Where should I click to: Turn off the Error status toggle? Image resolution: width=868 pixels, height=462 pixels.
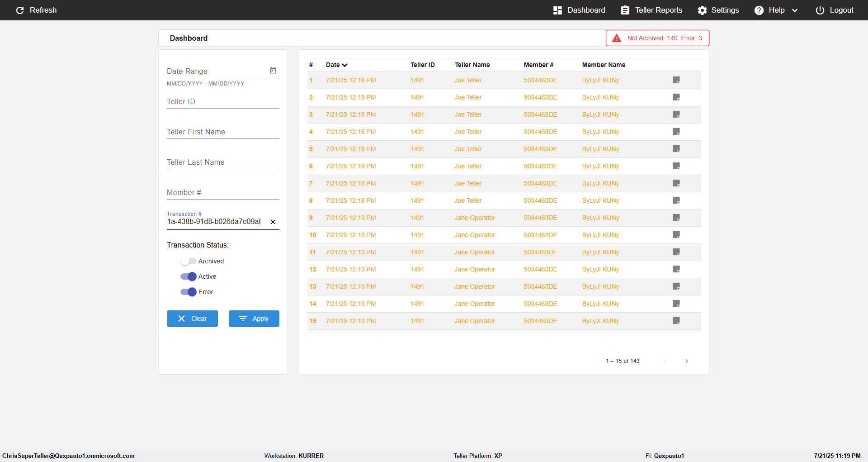(188, 292)
